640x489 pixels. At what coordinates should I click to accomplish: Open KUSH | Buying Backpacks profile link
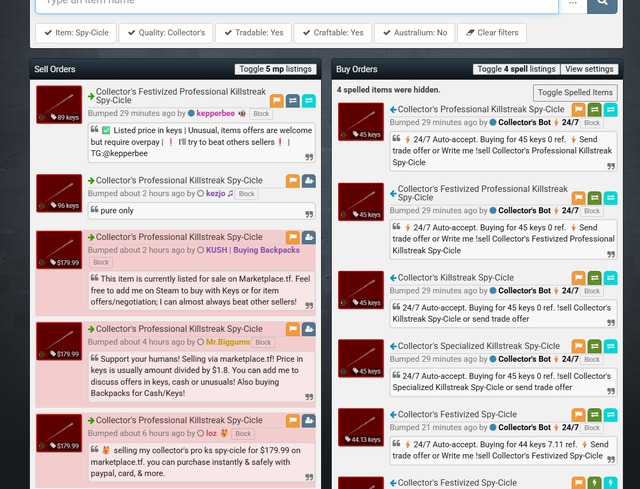tap(253, 250)
